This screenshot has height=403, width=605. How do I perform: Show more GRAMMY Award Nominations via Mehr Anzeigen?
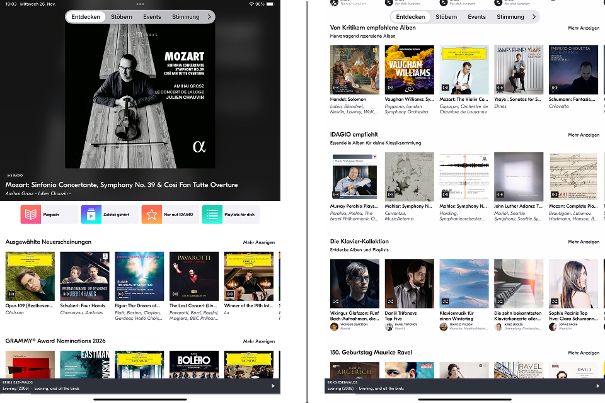point(259,341)
